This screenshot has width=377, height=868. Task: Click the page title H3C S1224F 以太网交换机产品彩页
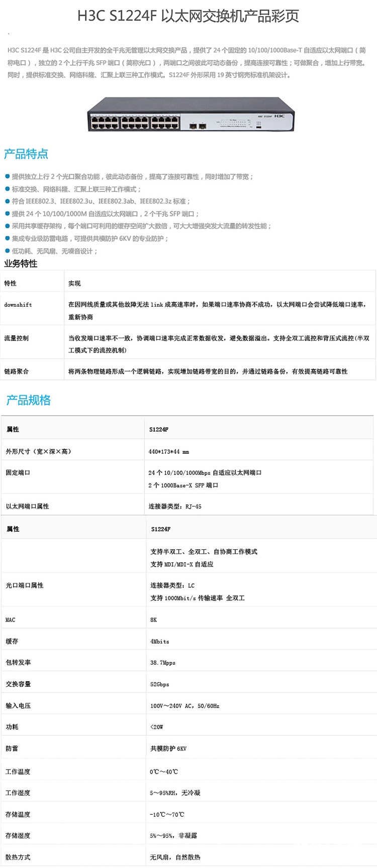click(188, 16)
